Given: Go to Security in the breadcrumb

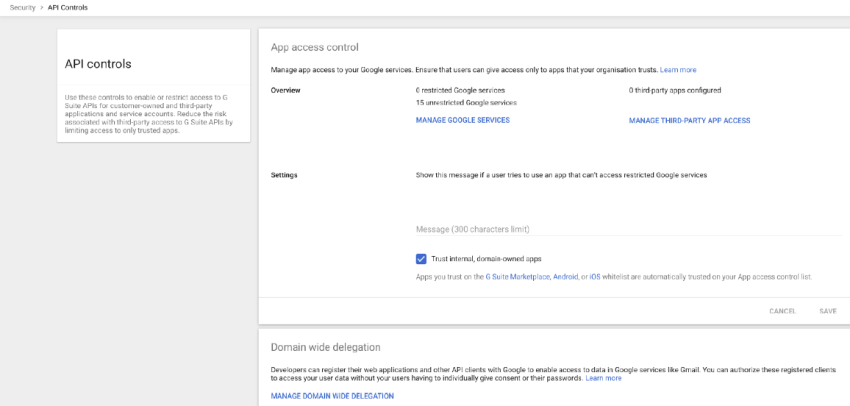Looking at the screenshot, I should 22,7.
